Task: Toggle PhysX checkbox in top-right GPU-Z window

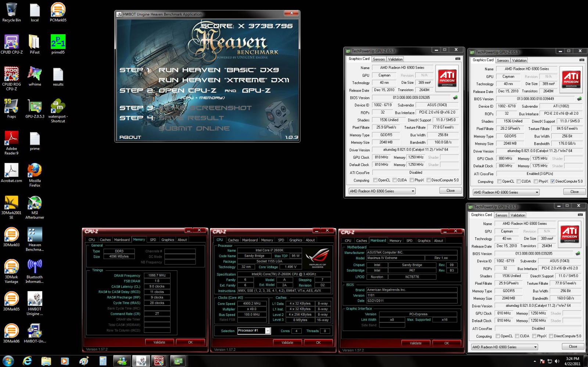Action: (x=535, y=181)
